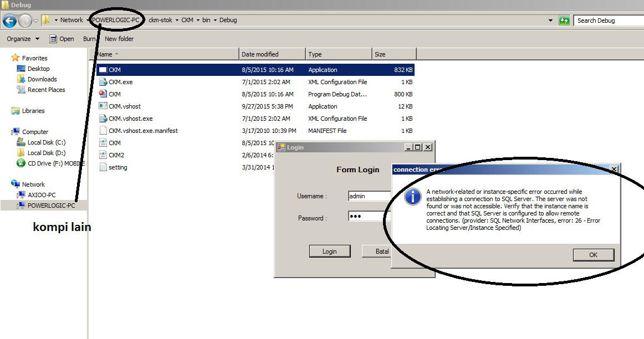Click the Back navigation arrow button

point(9,20)
